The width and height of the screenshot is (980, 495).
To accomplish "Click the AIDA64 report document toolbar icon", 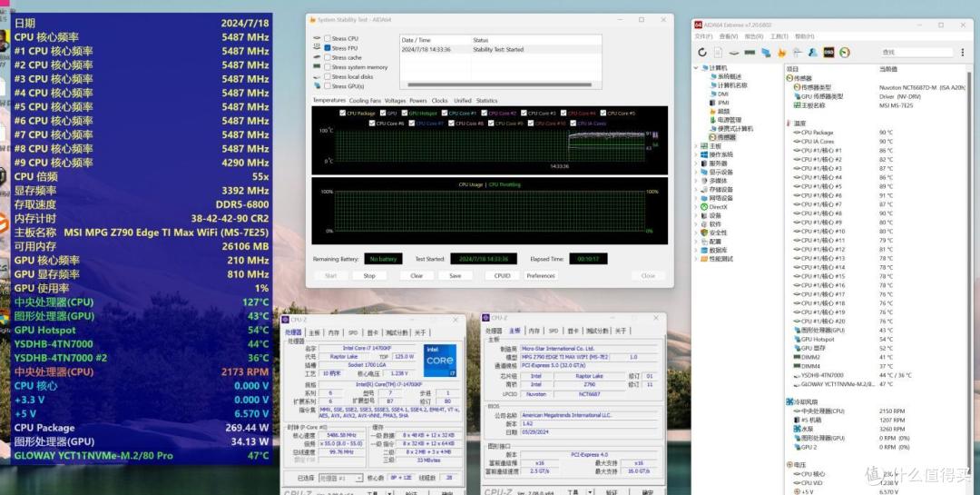I will (x=718, y=53).
